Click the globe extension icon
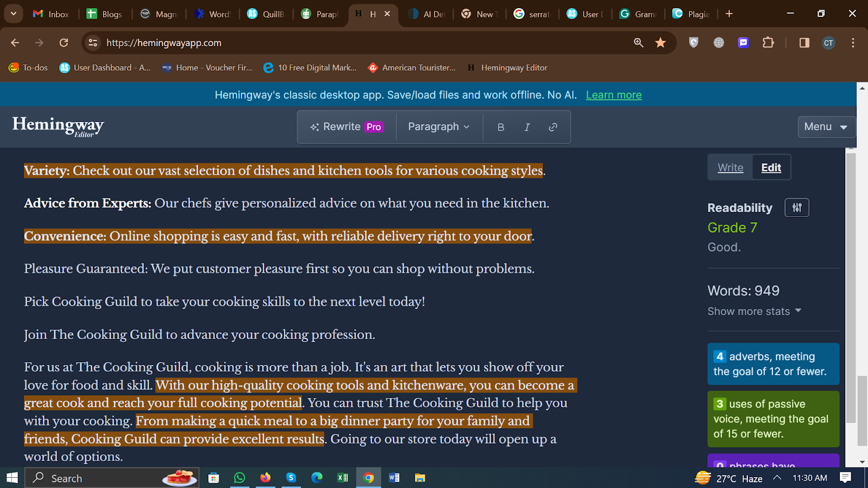This screenshot has width=868, height=488. [x=719, y=43]
